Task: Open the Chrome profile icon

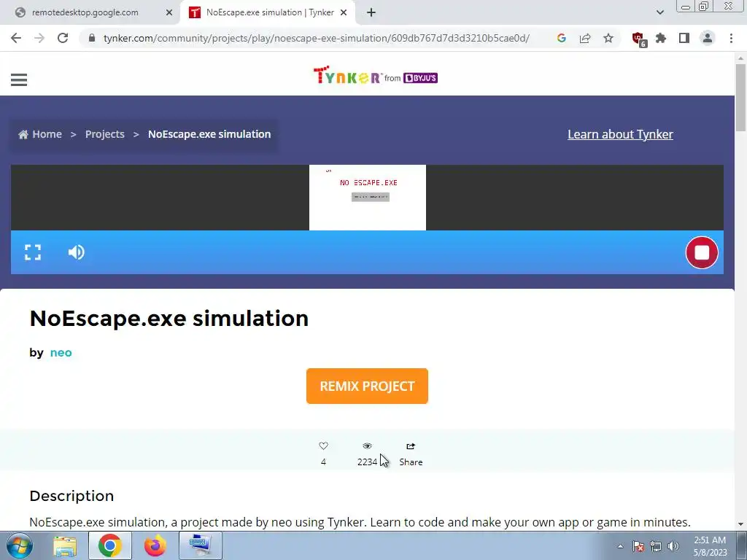Action: pyautogui.click(x=708, y=38)
